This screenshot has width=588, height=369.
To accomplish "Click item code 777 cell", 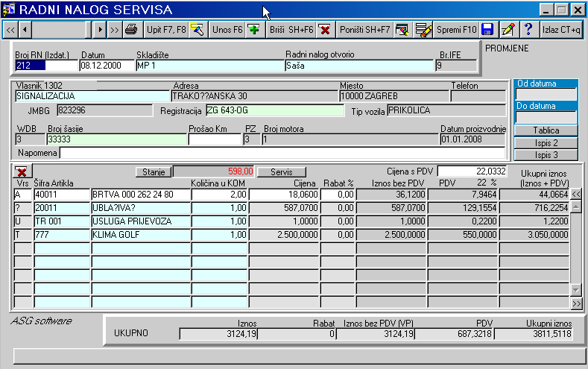I will point(62,235).
